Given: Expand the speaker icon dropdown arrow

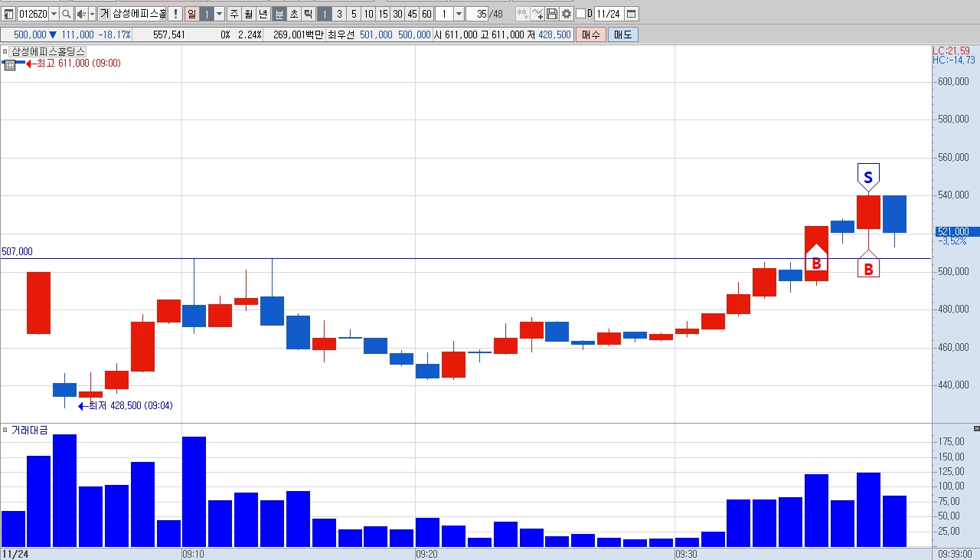Looking at the screenshot, I should click(x=93, y=14).
